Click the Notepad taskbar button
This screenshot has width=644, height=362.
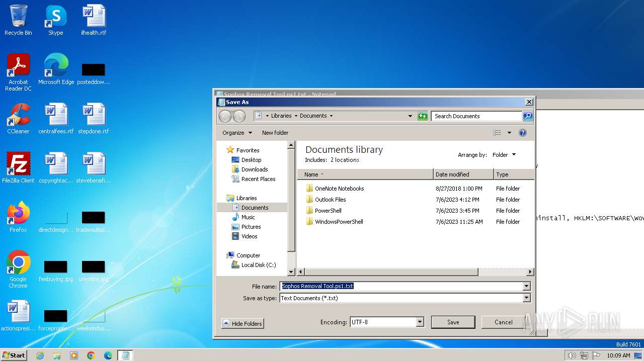pos(125,355)
